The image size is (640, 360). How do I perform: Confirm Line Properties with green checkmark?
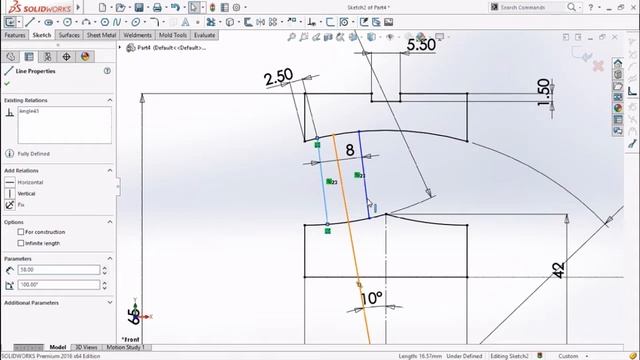tap(7, 84)
